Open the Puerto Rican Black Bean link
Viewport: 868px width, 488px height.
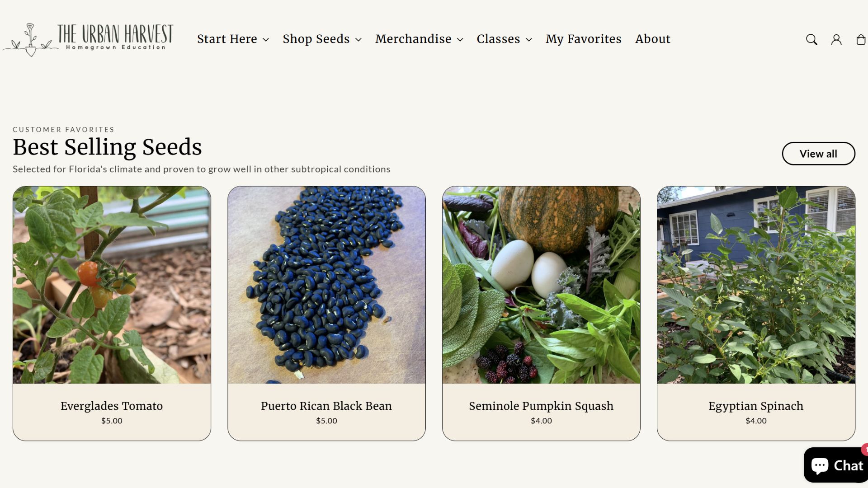point(326,406)
